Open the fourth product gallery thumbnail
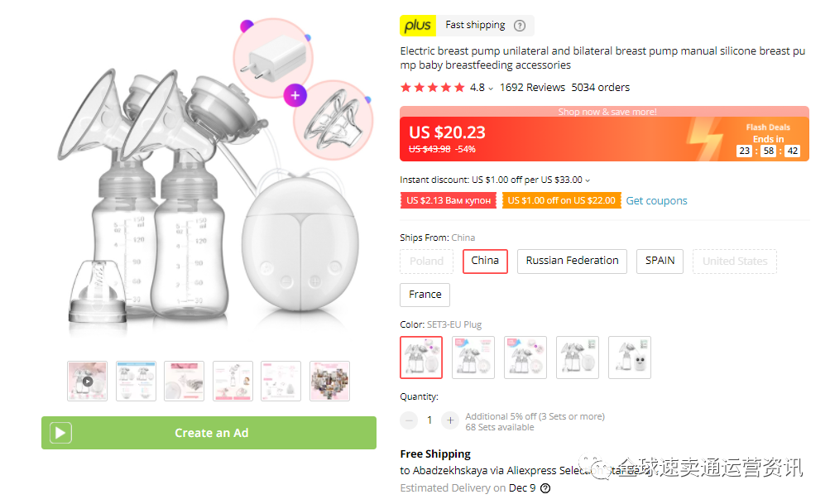Viewport: 830px width, 504px height. 233,381
